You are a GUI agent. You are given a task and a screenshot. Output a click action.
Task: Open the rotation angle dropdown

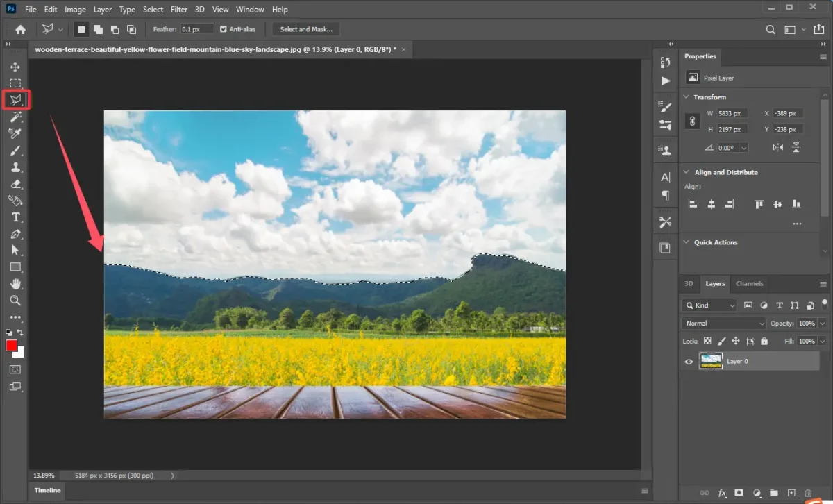coord(744,148)
